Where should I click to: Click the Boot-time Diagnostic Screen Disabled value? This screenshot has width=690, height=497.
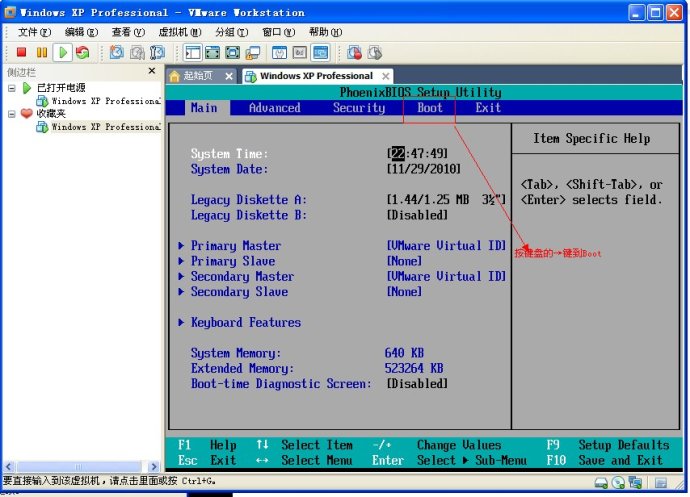point(417,384)
